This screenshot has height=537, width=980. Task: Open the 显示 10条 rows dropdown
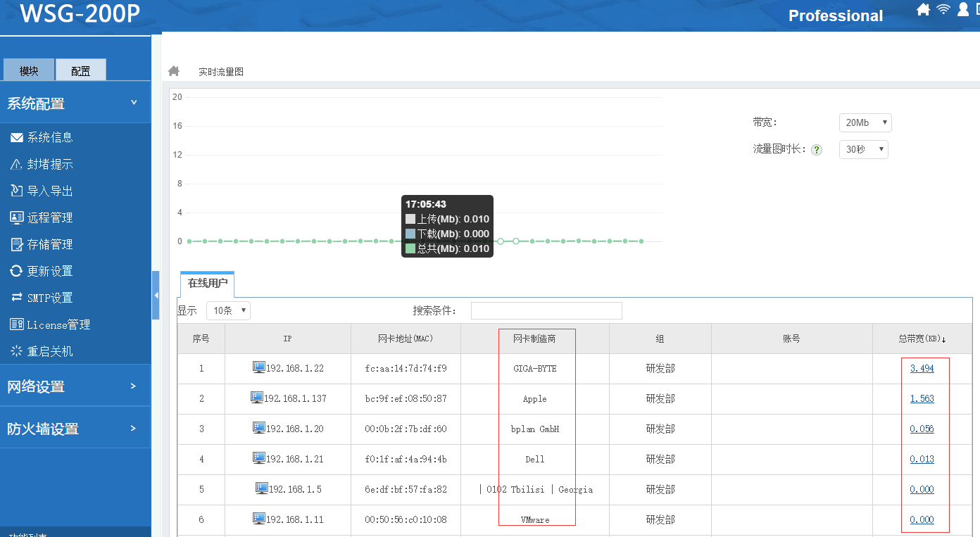(228, 310)
